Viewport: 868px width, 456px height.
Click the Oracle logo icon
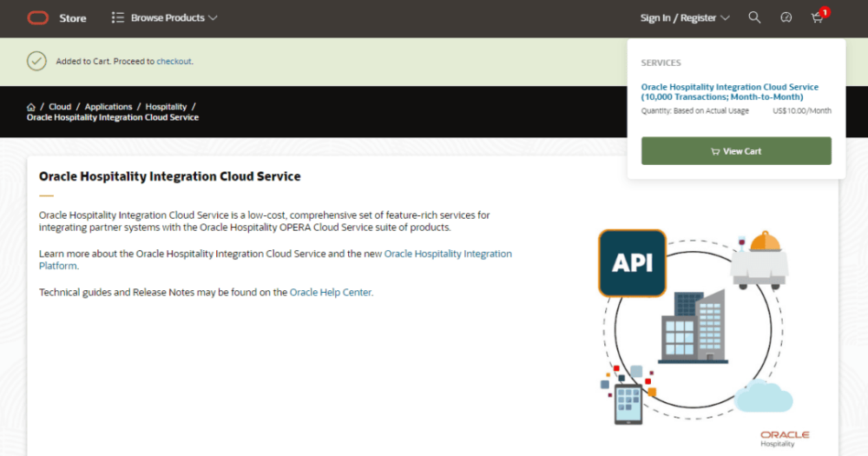tap(37, 17)
